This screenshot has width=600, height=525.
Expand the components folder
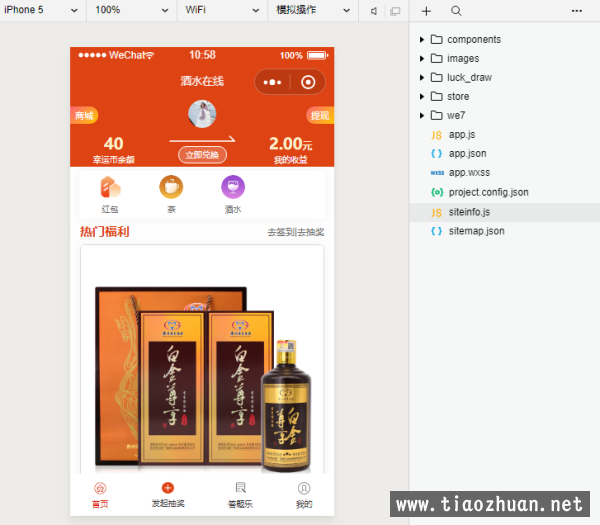[422, 39]
